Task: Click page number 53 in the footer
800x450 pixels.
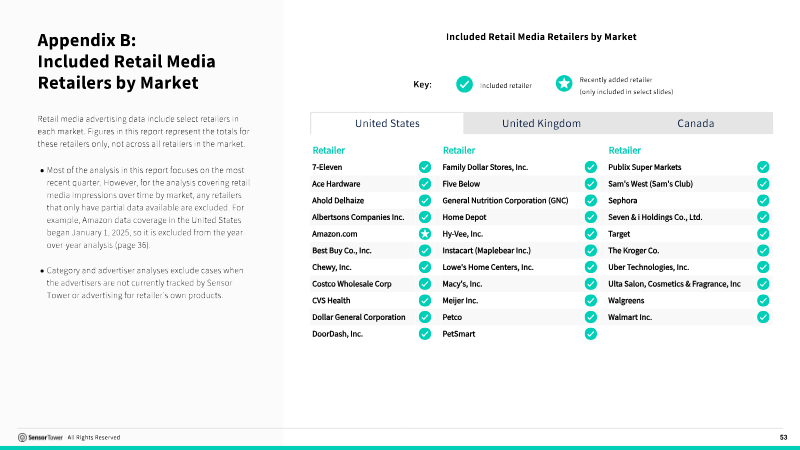Action: pyautogui.click(x=783, y=437)
